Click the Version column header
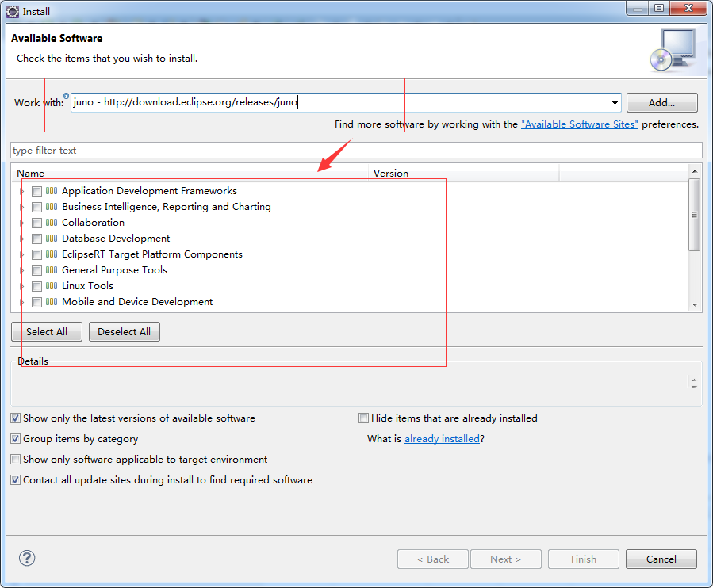 pos(464,173)
